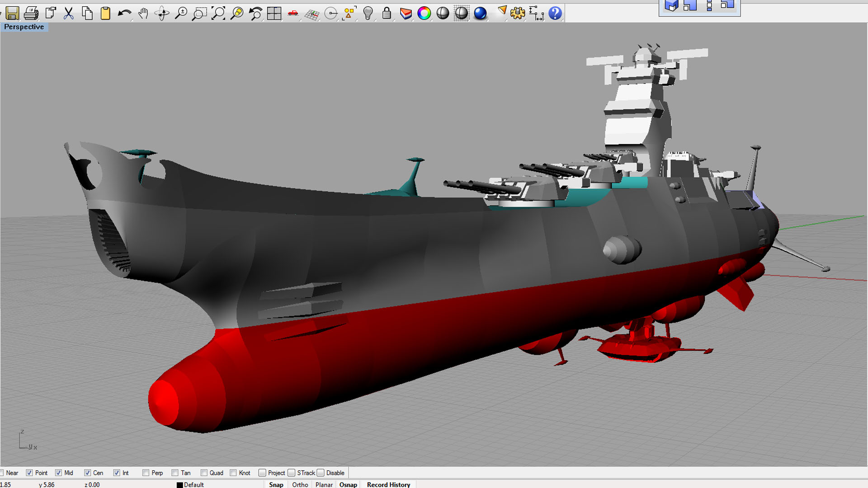Enable the Quad osnap checkbox

pos(204,473)
